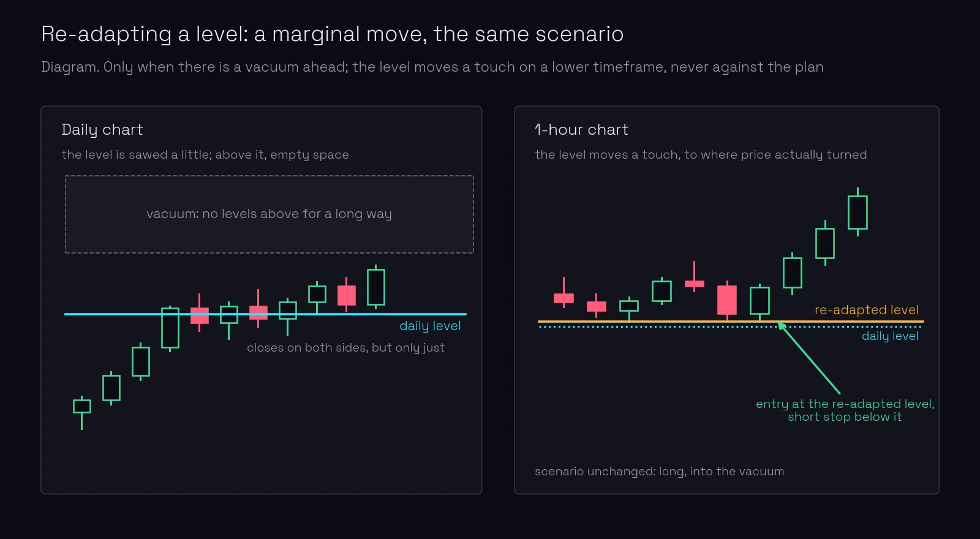Click the vacuum dashed box on daily chart

tap(269, 214)
